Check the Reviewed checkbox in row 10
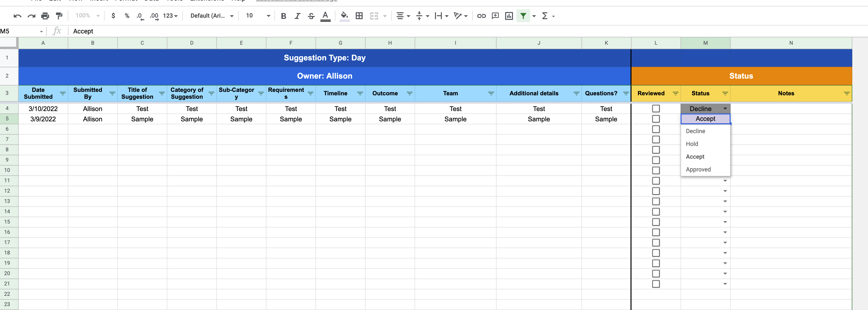This screenshot has width=868, height=310. point(656,170)
